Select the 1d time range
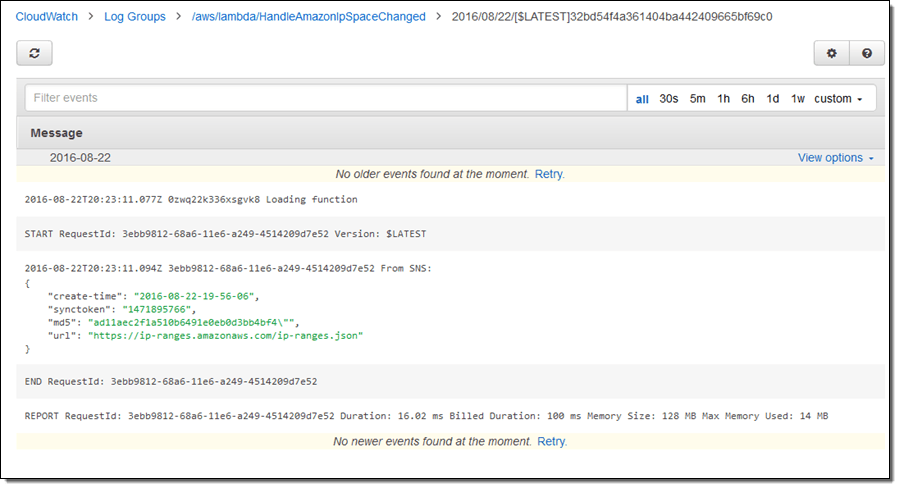 click(773, 99)
